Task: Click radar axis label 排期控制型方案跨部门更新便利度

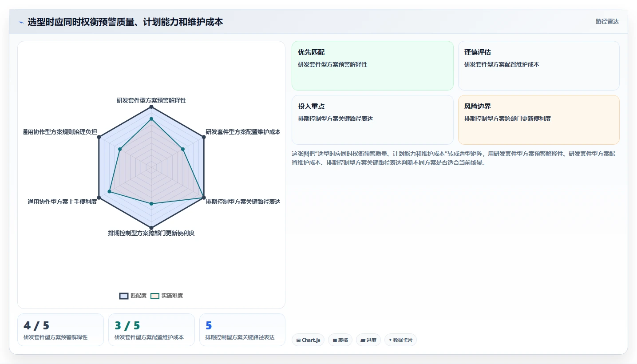Action: click(x=151, y=233)
